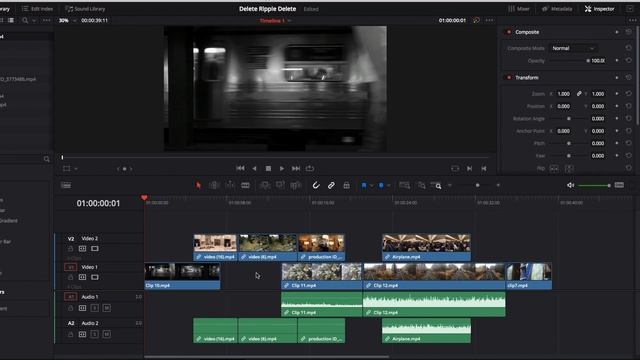640x360 pixels.
Task: Select the Airplane.mp4 clip on Video 2
Action: tap(426, 247)
